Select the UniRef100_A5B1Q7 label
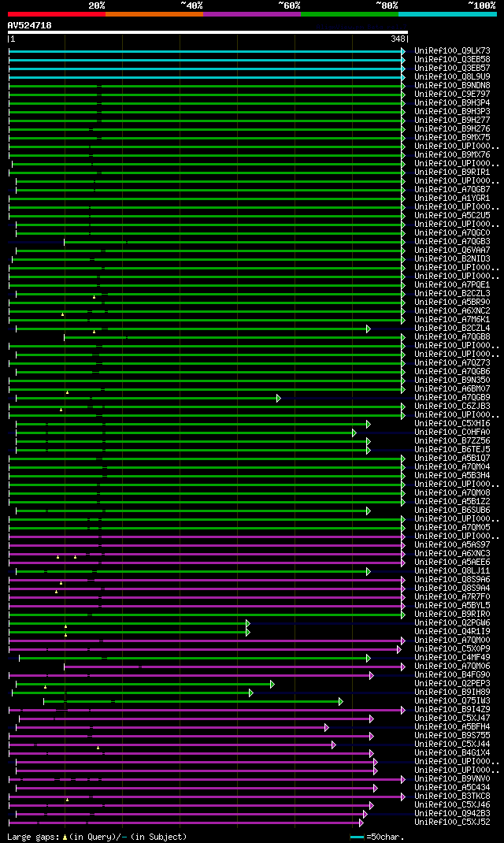Image resolution: width=504 pixels, height=843 pixels. [452, 458]
